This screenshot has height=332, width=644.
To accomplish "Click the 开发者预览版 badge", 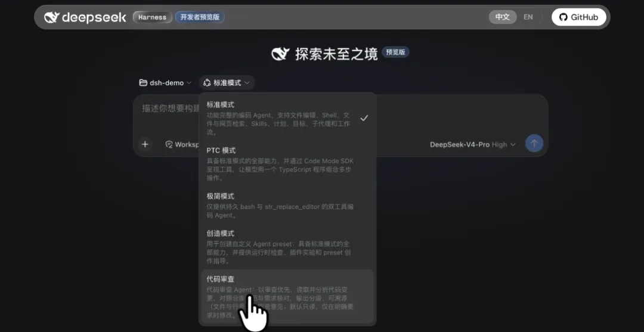I will (x=200, y=17).
